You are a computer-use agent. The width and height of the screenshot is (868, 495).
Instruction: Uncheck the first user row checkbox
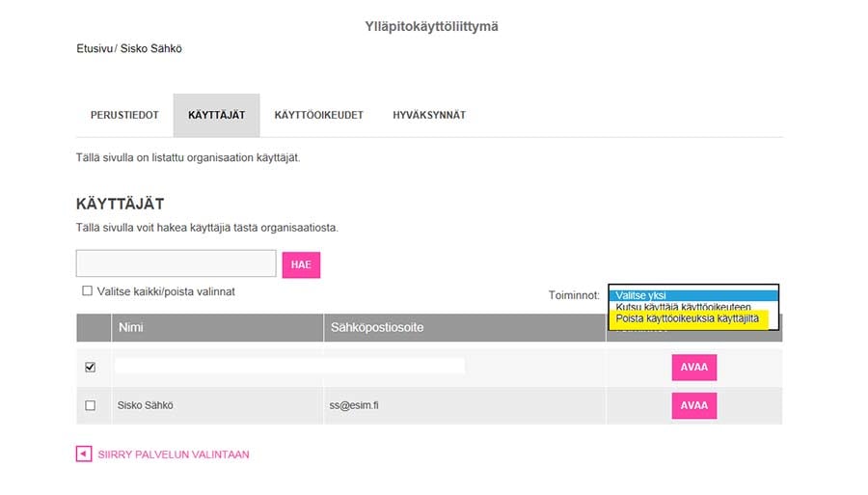coord(91,367)
